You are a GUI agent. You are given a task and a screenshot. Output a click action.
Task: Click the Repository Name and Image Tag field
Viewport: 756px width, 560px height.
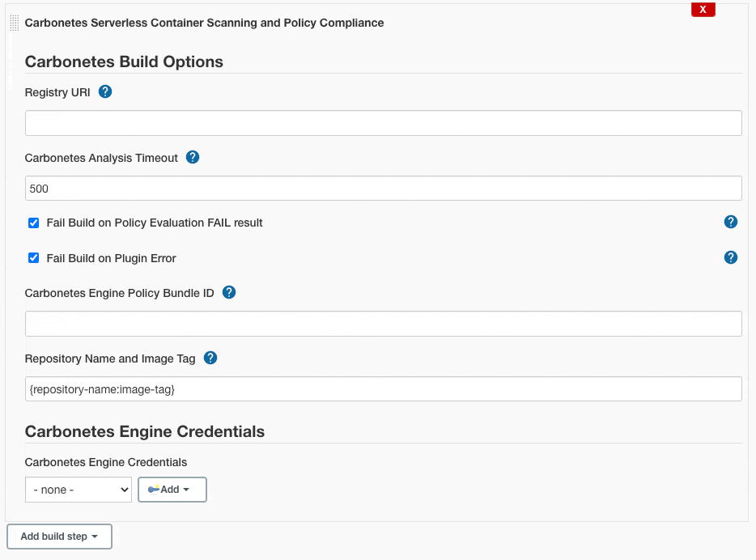(x=384, y=389)
